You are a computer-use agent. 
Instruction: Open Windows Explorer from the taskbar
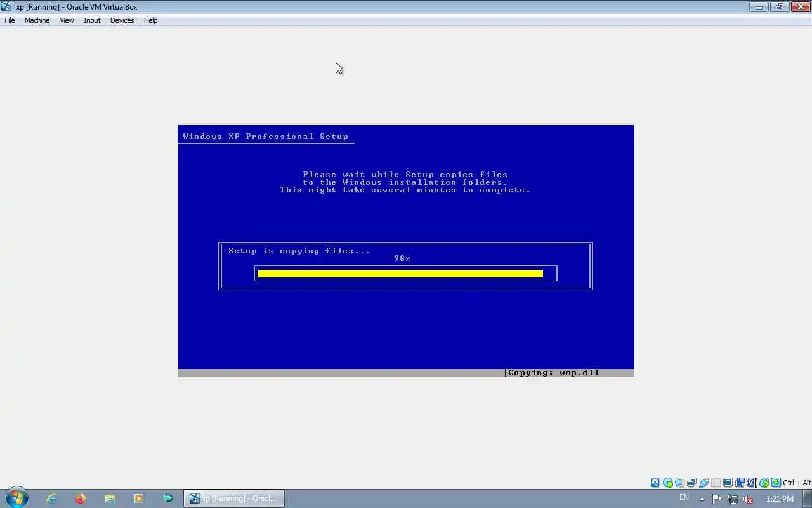pos(110,498)
